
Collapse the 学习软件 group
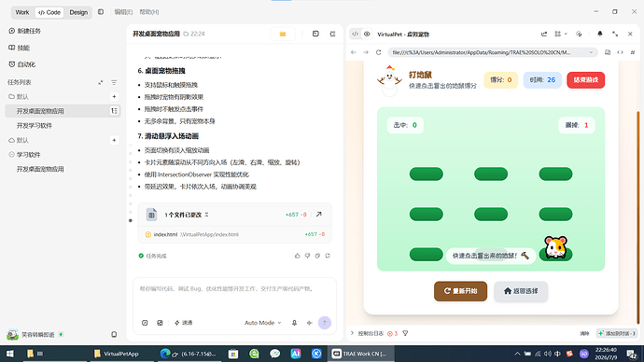pyautogui.click(x=24, y=155)
